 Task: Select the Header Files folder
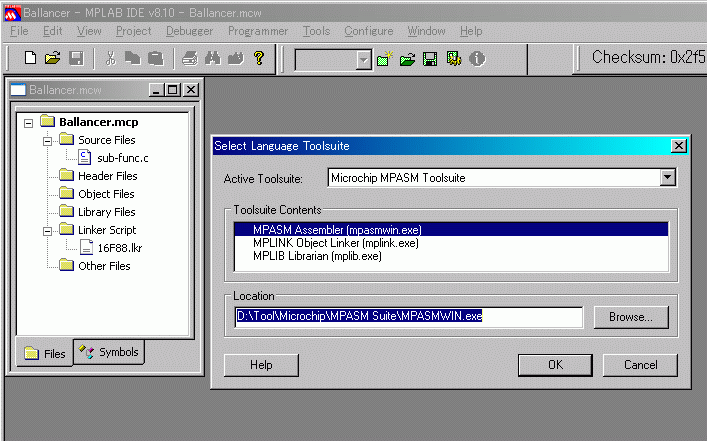pyautogui.click(x=107, y=176)
